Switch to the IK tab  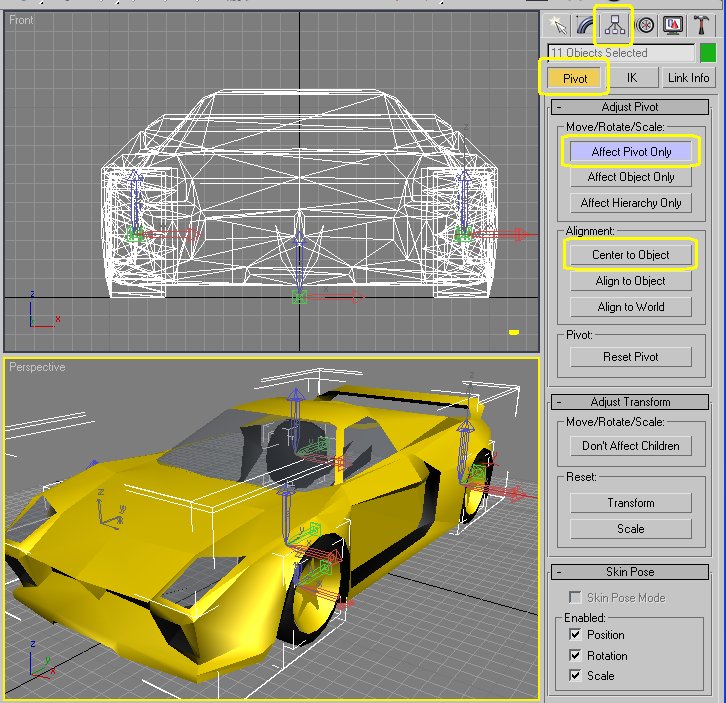(631, 78)
